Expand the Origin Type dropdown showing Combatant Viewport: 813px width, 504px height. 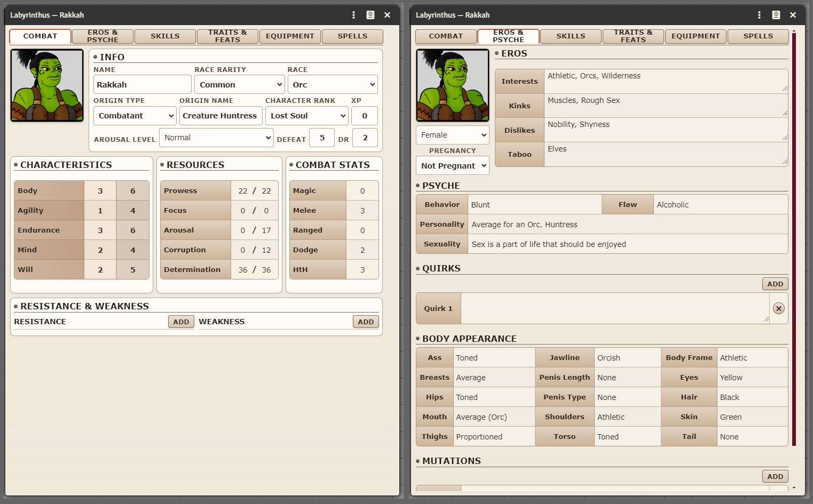135,116
